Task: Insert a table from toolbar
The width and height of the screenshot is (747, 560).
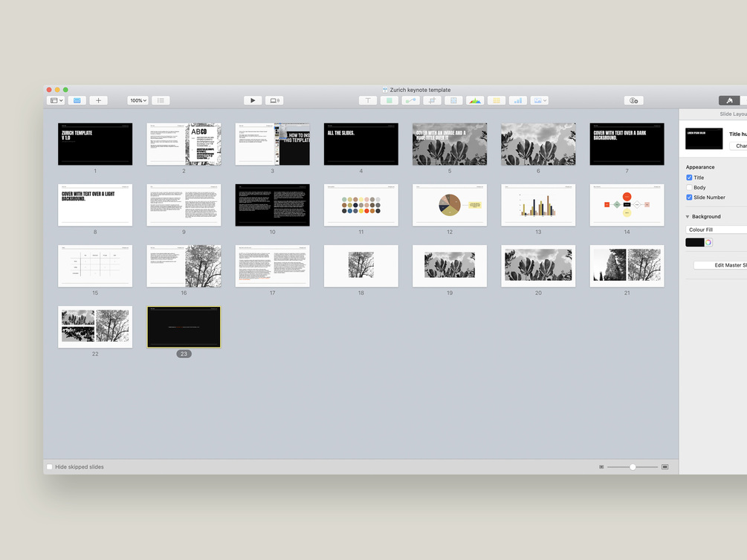Action: click(x=497, y=100)
